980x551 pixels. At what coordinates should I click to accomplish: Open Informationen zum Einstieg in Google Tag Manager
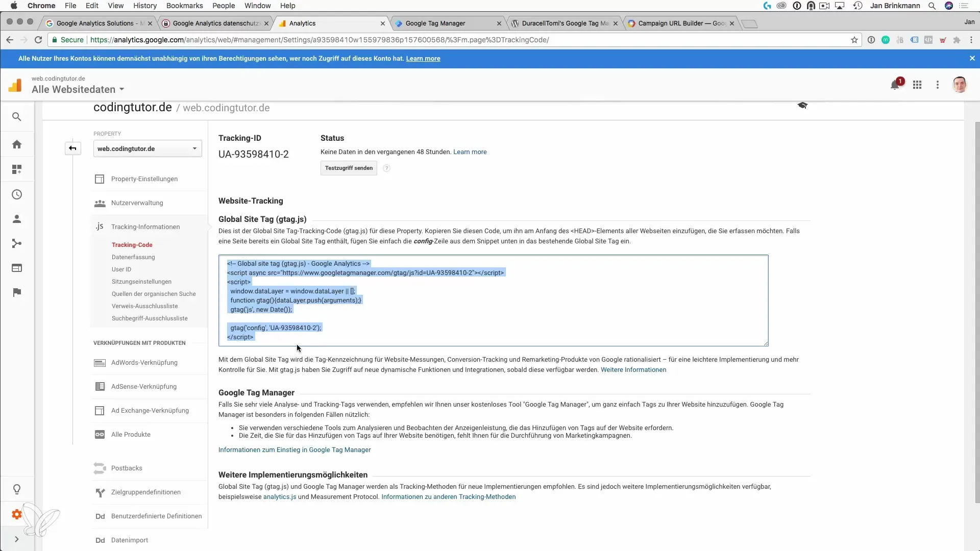[x=295, y=450]
